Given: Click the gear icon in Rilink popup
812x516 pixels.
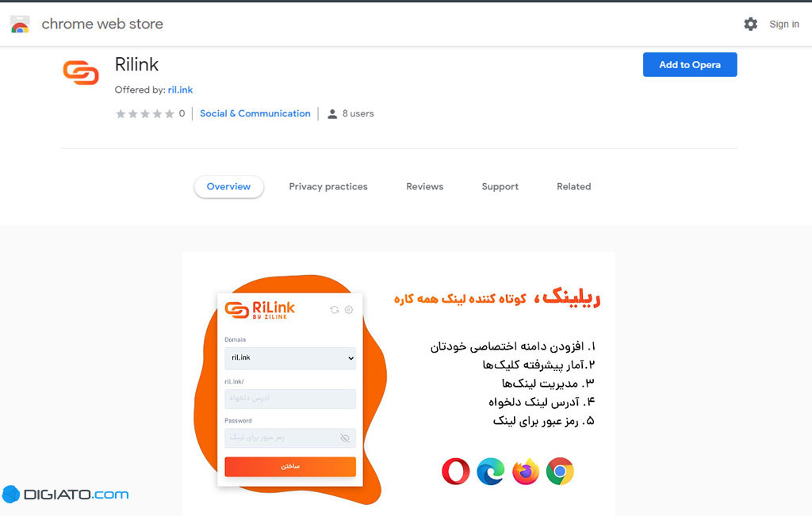Looking at the screenshot, I should coord(349,309).
